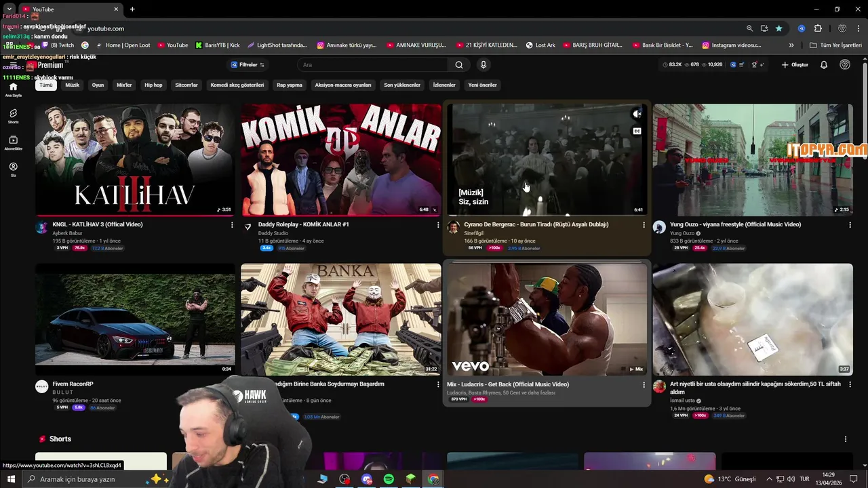Click the trophy icon in vidIQ stats bar
The image size is (868, 488).
(x=754, y=65)
